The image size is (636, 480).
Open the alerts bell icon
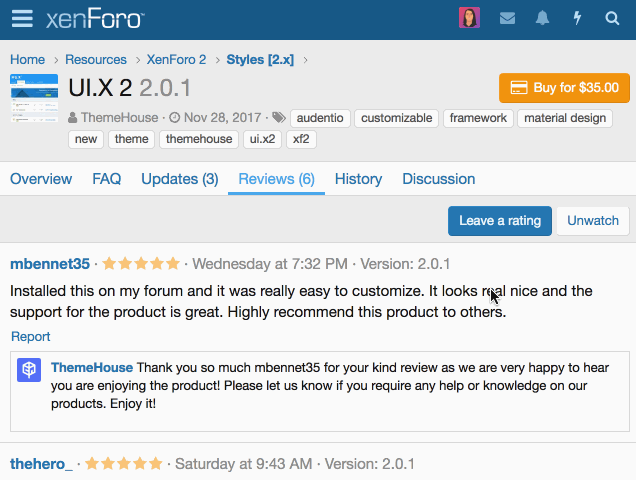[542, 18]
